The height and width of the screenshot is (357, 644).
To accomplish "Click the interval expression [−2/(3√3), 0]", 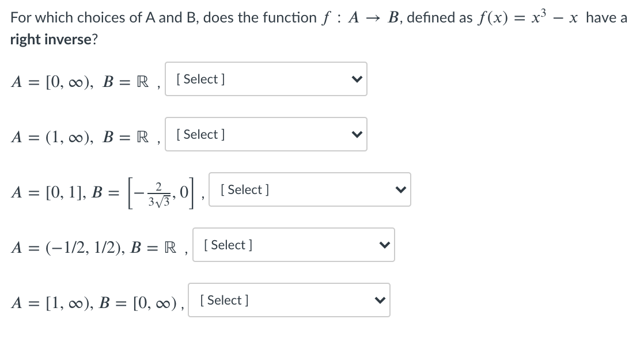I will pos(160,192).
